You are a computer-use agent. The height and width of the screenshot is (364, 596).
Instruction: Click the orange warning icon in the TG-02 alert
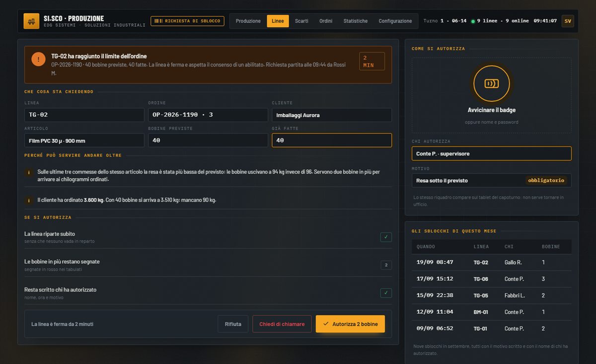(x=38, y=59)
